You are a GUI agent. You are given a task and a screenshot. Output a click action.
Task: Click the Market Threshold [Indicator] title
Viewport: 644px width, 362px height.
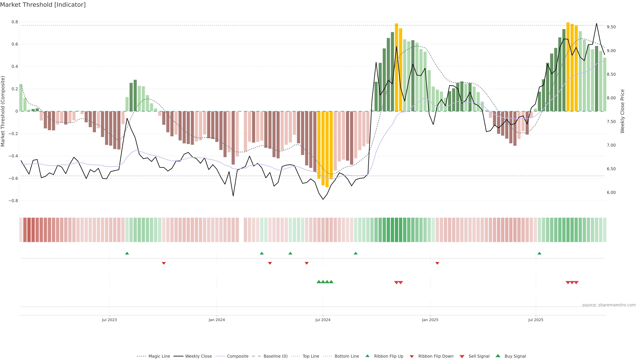(x=43, y=5)
